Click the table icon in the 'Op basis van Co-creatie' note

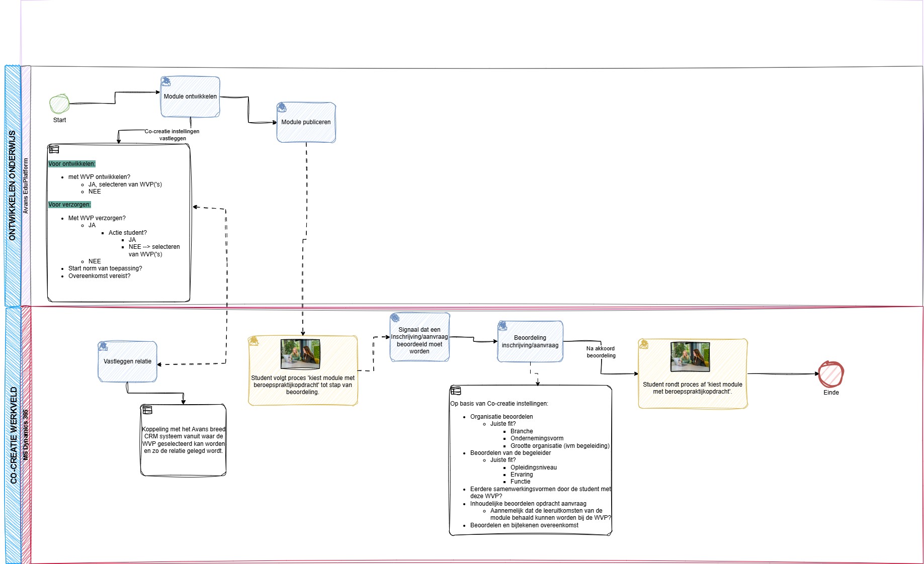(456, 391)
